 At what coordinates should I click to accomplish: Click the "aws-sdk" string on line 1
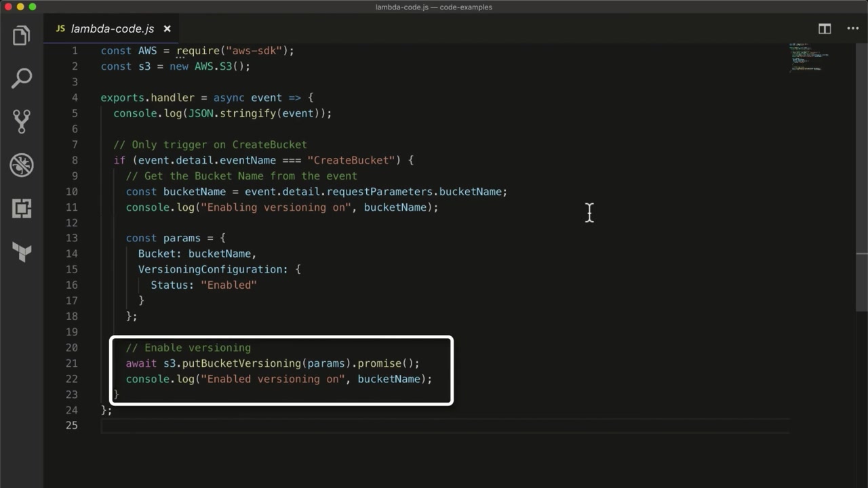pos(257,51)
